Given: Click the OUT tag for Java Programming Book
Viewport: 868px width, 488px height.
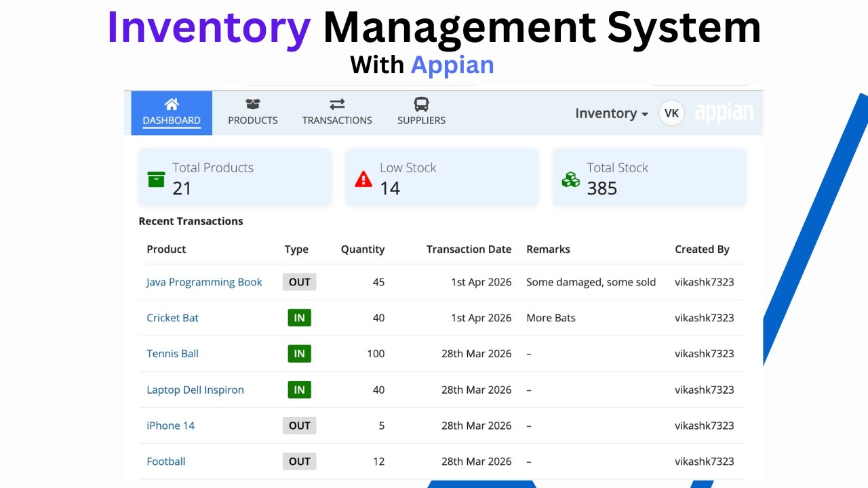Looking at the screenshot, I should click(x=299, y=282).
